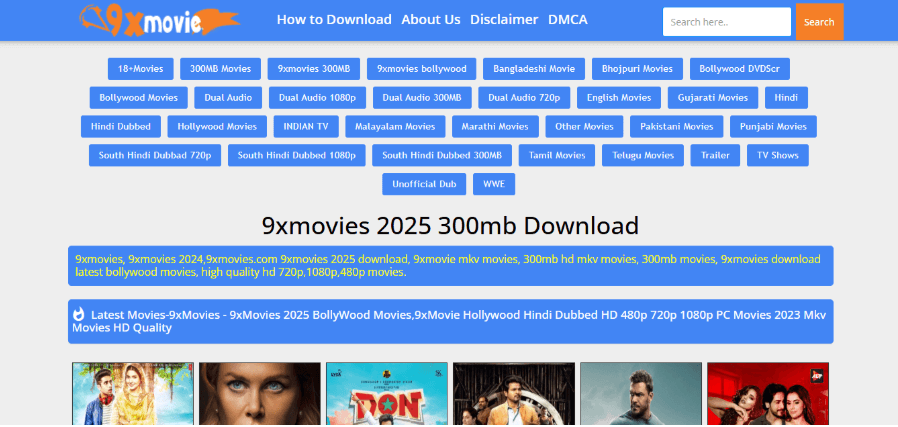Open Bollywood Movies category
898x427 pixels.
139,97
